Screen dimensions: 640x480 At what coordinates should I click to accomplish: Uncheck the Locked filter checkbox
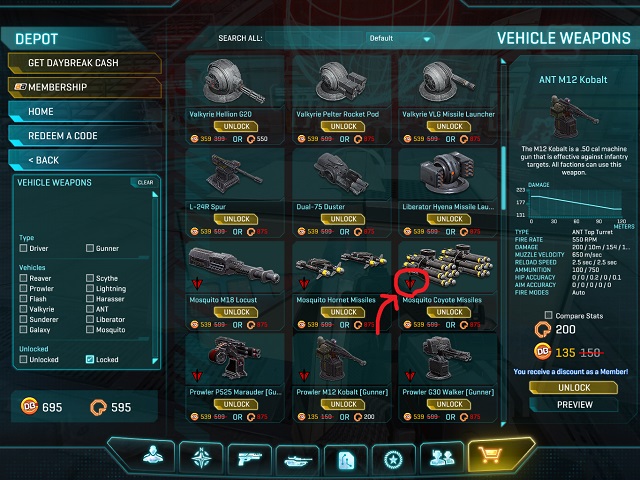(x=90, y=359)
